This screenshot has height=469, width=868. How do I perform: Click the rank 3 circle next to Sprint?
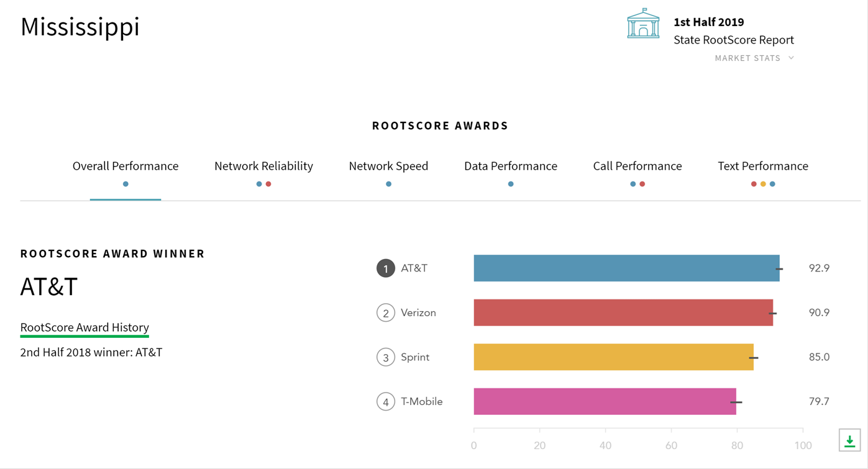[385, 357]
